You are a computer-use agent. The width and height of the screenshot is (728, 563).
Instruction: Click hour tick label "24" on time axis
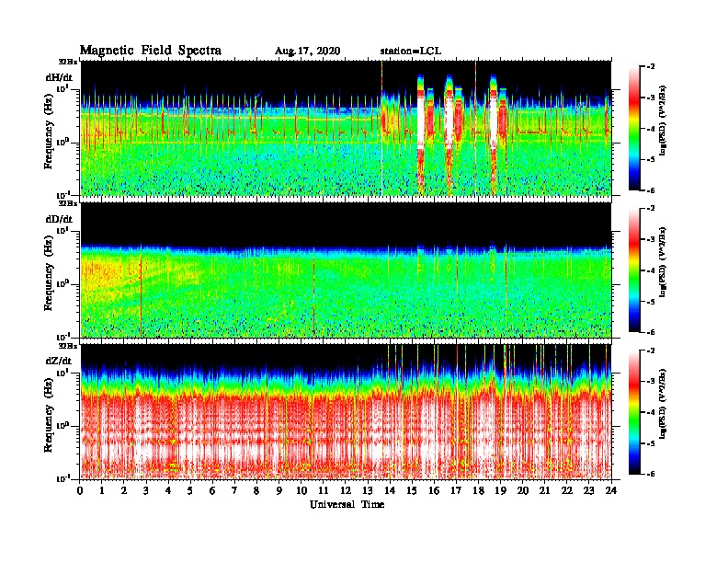(x=611, y=490)
